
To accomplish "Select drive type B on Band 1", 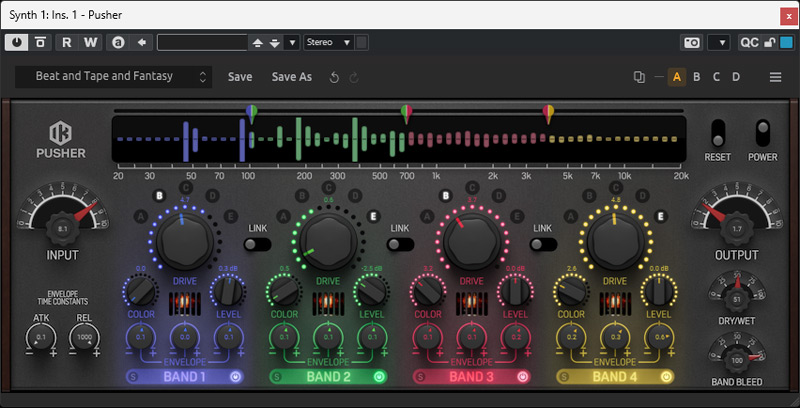I will (x=159, y=195).
